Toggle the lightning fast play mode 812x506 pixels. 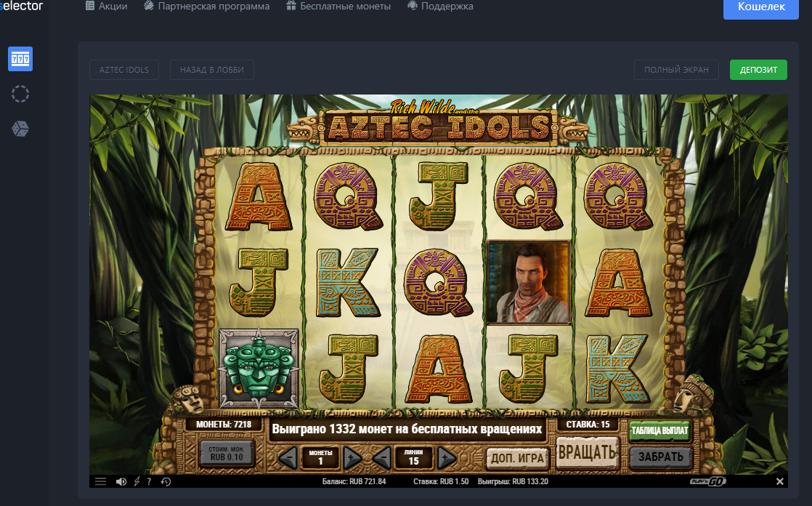[137, 481]
